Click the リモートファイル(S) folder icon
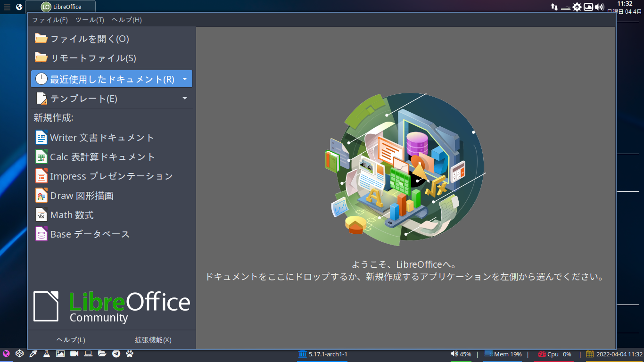 [x=41, y=58]
